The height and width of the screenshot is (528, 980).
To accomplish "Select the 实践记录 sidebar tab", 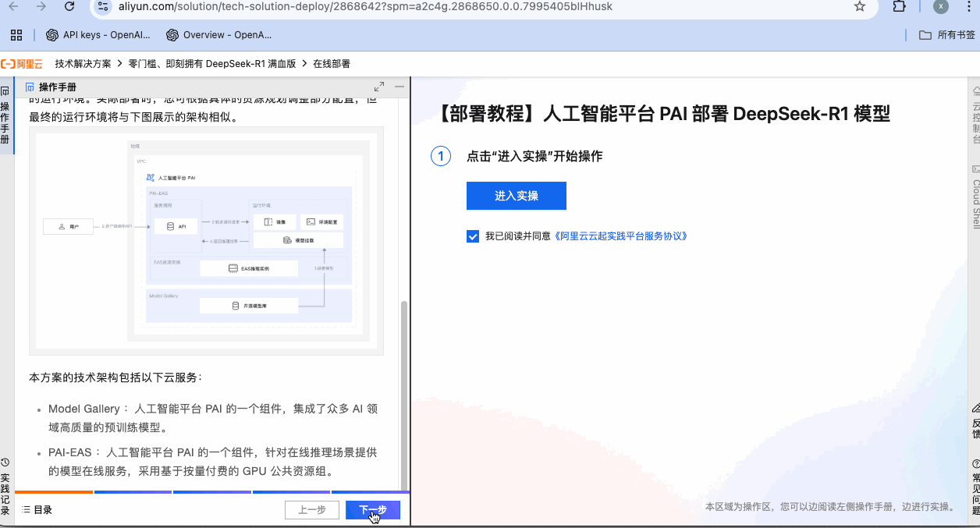I will click(x=5, y=486).
